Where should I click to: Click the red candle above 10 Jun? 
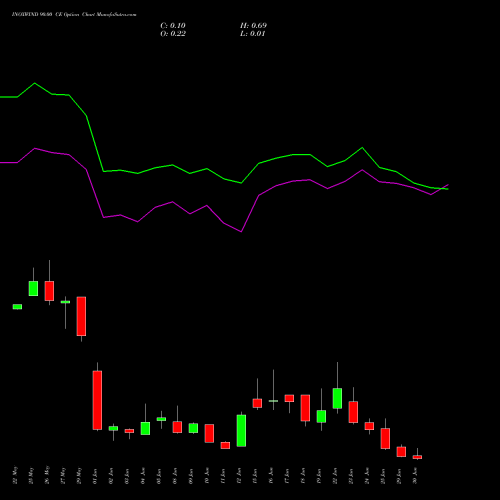pos(209,433)
